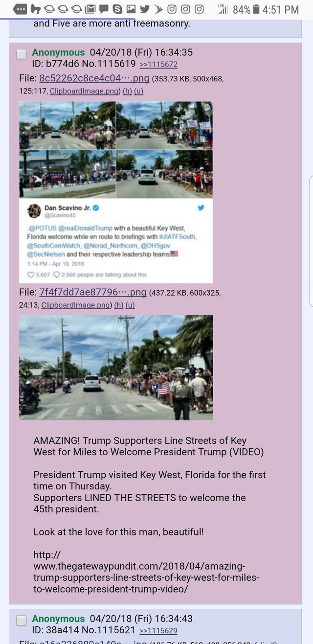Tap the Anonymous name on post 1115619
Image resolution: width=313 pixels, height=644 pixels.
(58, 52)
